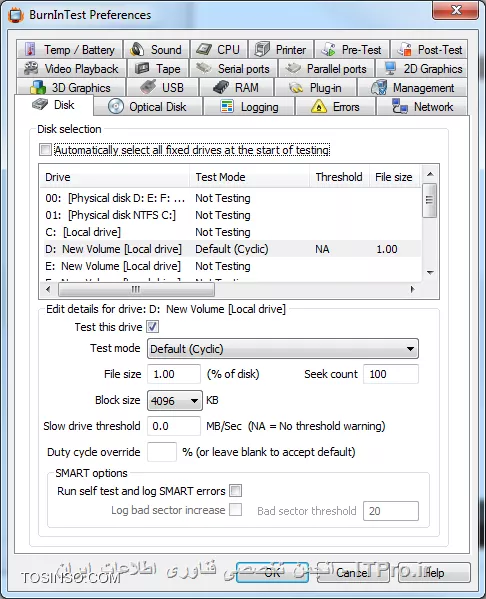
Task: Click the Network tab computers icon
Action: [x=400, y=107]
